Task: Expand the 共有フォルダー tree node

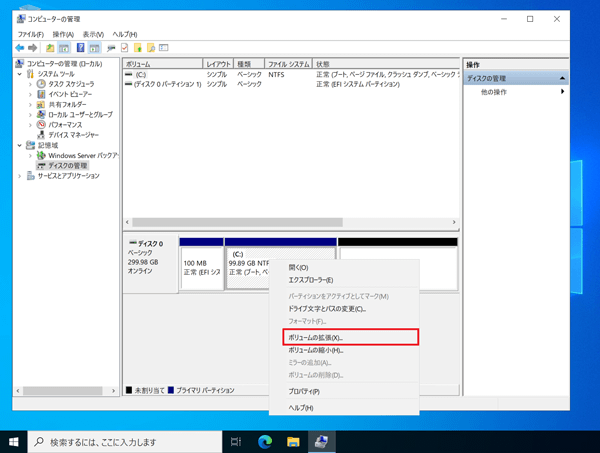Action: click(x=30, y=104)
